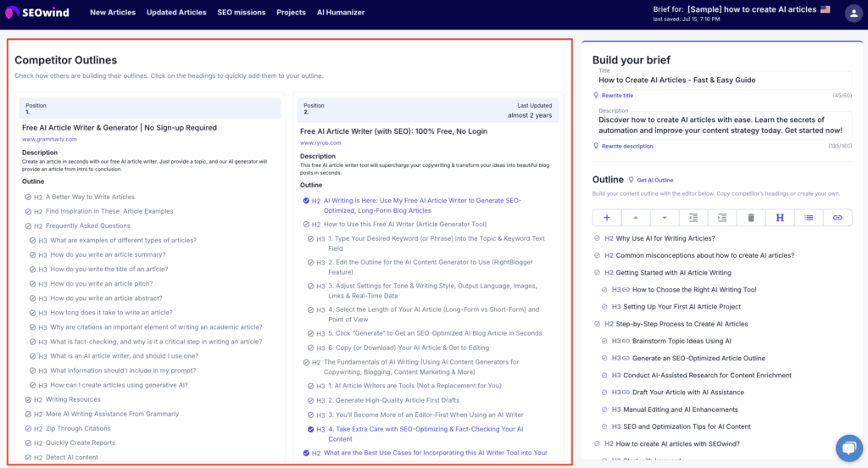Open the Updated Articles menu
The height and width of the screenshot is (468, 868).
tap(176, 12)
